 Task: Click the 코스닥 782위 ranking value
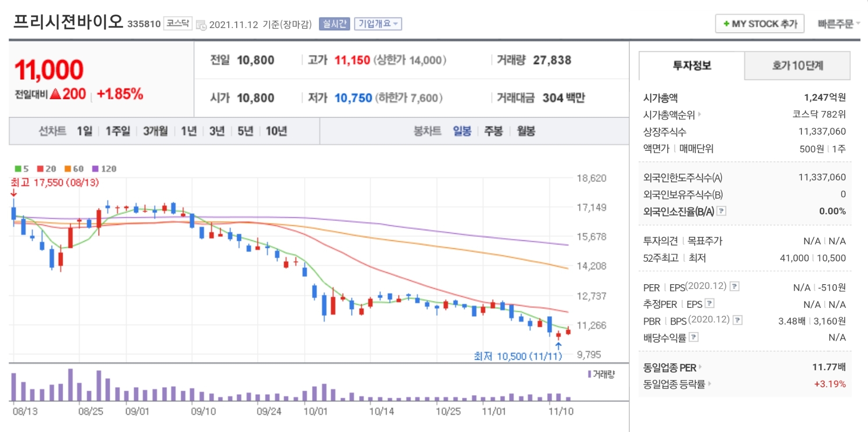[x=819, y=114]
